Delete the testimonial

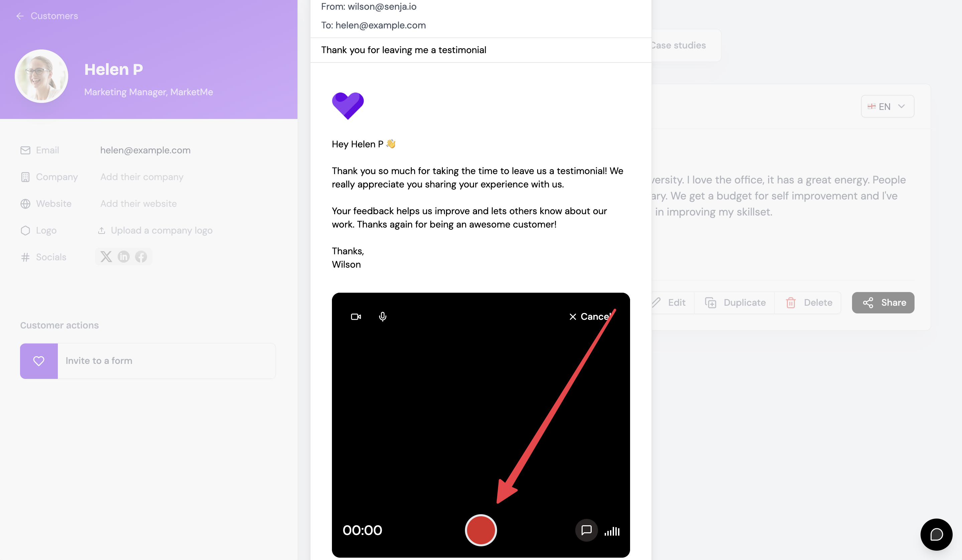pyautogui.click(x=809, y=302)
